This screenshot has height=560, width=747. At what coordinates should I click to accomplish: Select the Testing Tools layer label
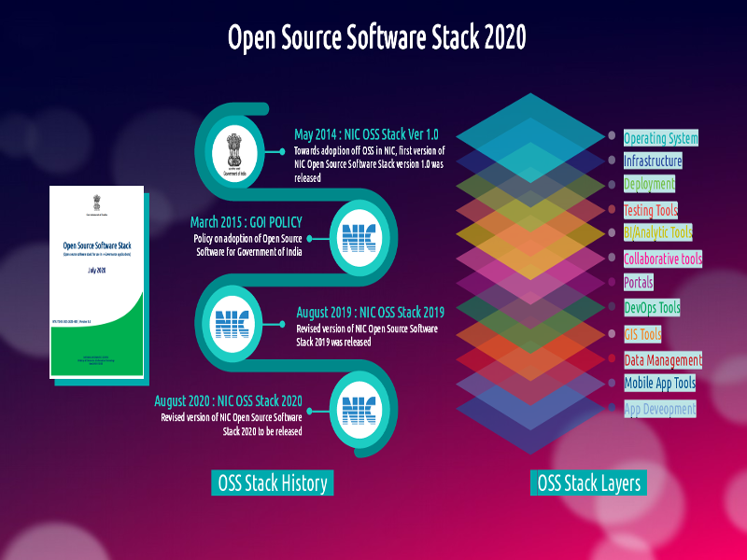(651, 210)
